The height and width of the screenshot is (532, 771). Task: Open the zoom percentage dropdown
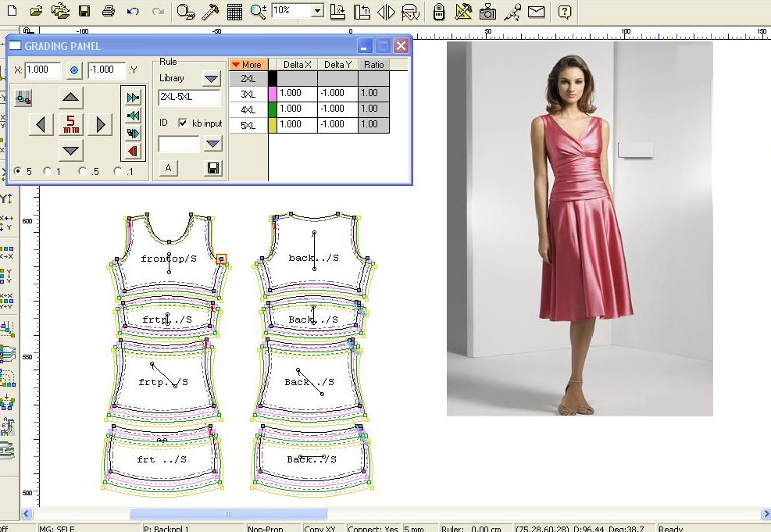coord(316,11)
